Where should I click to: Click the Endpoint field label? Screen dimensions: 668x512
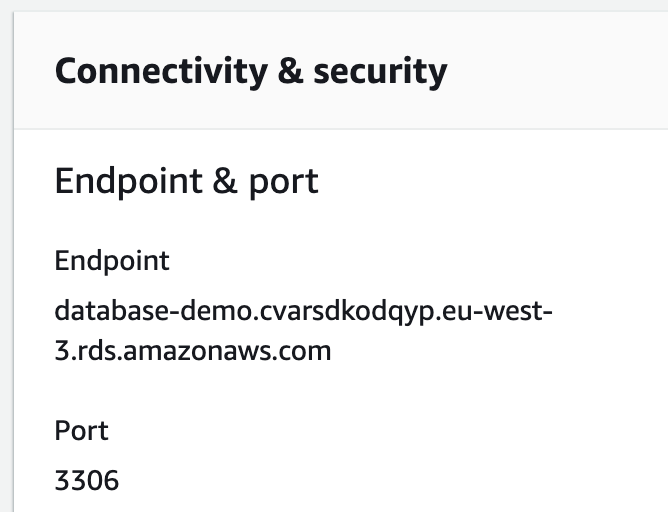112,261
